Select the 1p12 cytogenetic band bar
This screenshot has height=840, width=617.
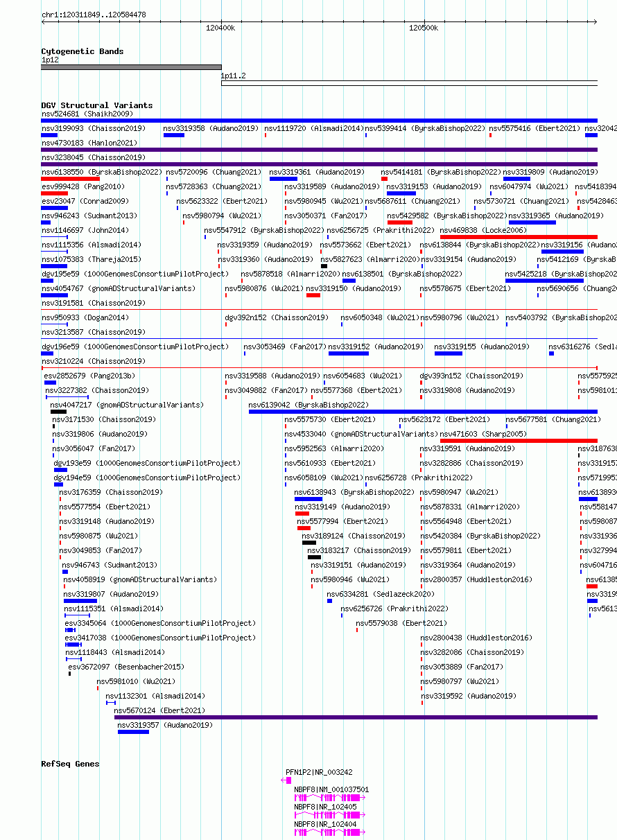point(131,67)
